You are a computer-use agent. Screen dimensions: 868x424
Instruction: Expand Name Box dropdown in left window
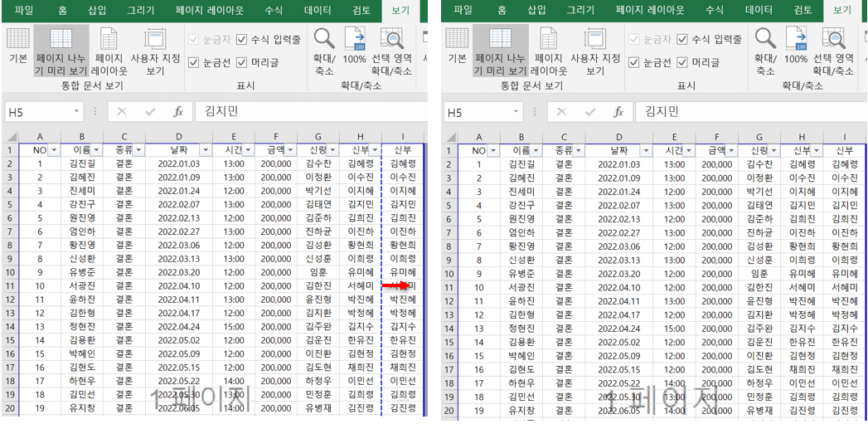[x=75, y=112]
